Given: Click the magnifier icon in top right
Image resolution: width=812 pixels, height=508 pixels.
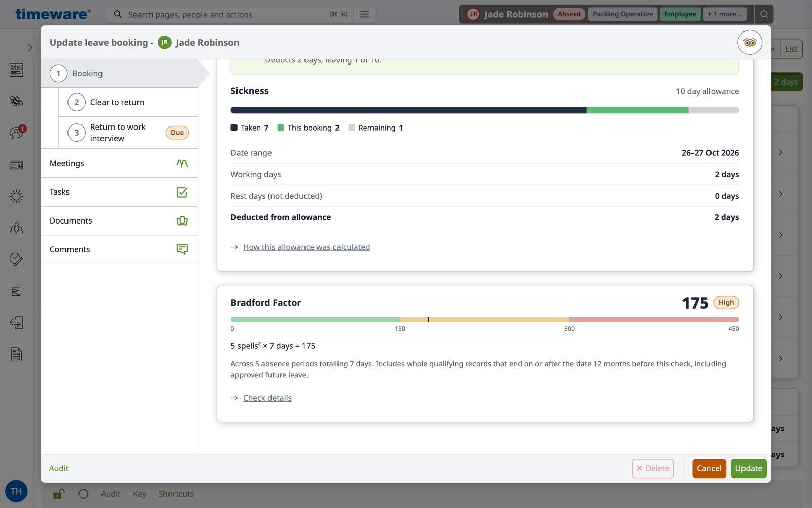Looking at the screenshot, I should pos(764,14).
